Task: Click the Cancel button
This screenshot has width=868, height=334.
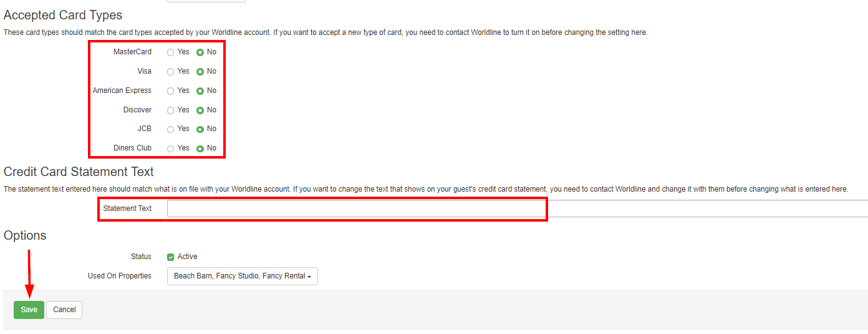Action: (x=64, y=310)
